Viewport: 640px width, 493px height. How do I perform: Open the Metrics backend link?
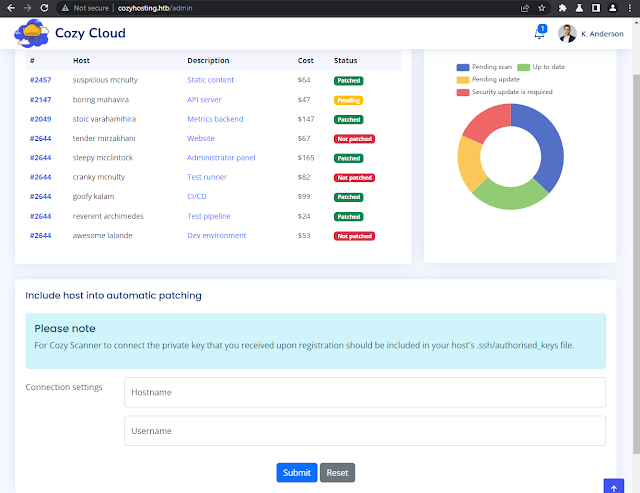point(215,119)
